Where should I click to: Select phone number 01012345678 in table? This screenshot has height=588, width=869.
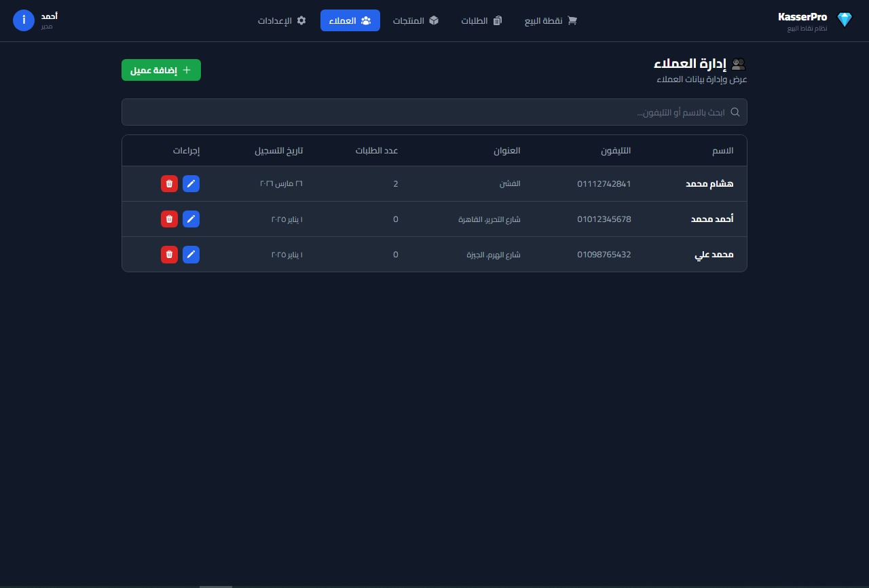point(604,219)
